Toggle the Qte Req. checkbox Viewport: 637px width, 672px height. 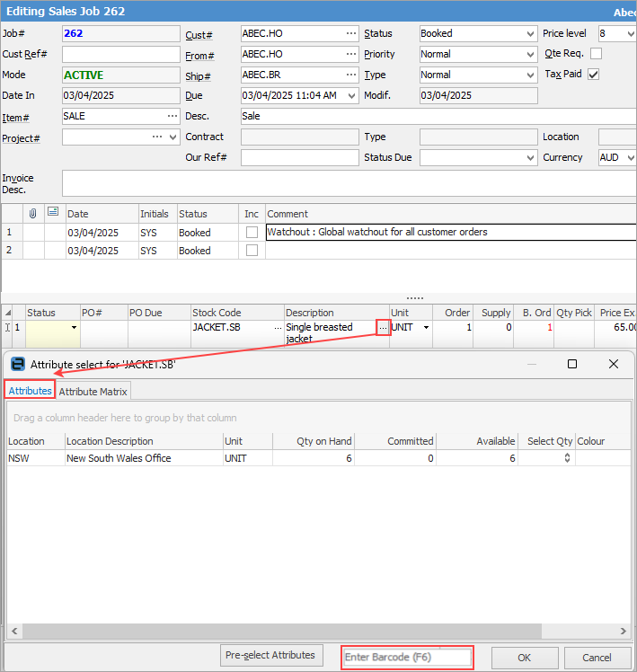[596, 54]
